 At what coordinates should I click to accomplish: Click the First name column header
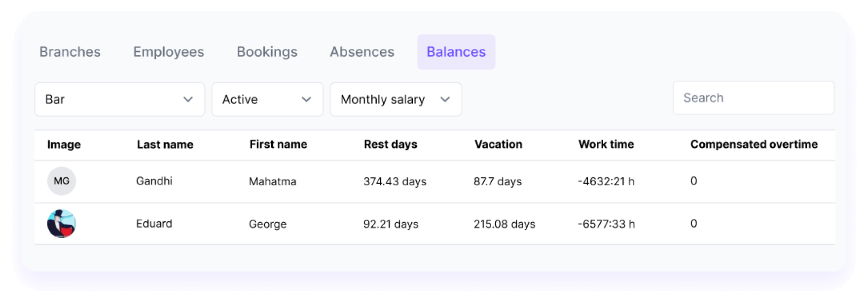[278, 144]
